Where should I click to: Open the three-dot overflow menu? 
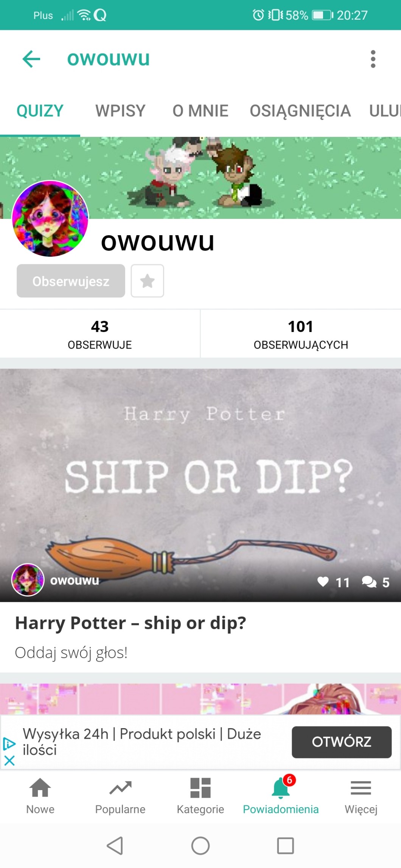coord(373,59)
